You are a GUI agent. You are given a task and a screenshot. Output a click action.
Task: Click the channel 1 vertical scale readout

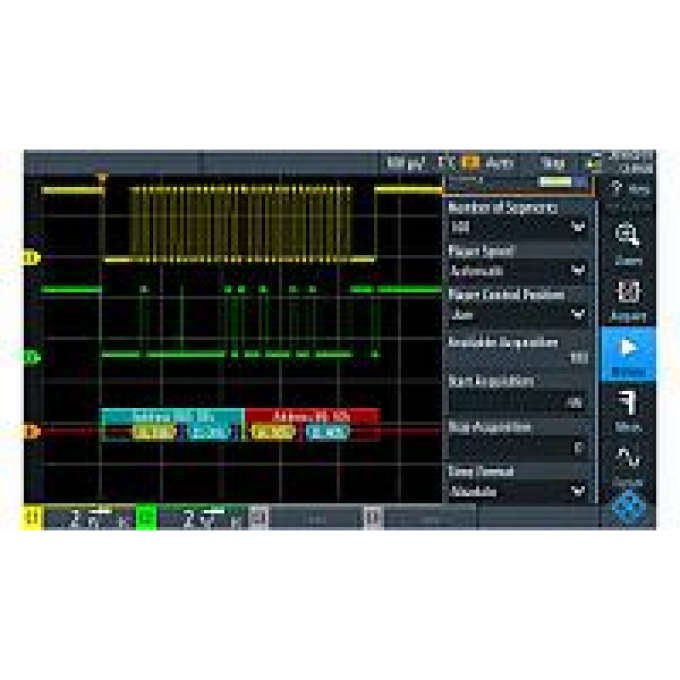(x=89, y=518)
